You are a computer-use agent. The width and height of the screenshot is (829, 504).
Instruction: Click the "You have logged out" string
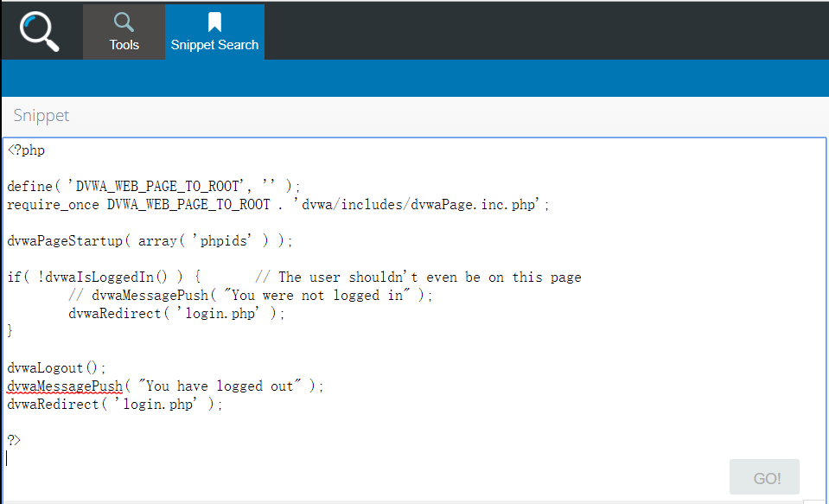tap(220, 386)
